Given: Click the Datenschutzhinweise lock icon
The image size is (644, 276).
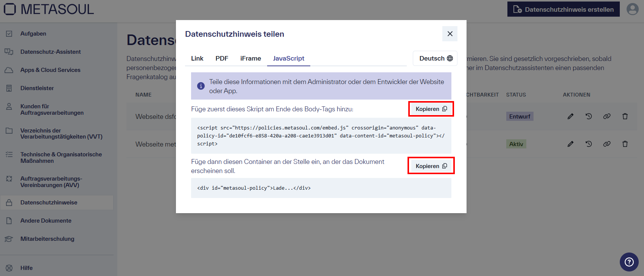Looking at the screenshot, I should pos(9,202).
